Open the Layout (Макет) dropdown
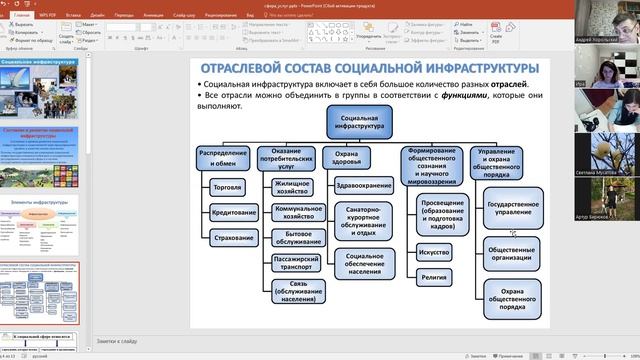 pos(87,24)
